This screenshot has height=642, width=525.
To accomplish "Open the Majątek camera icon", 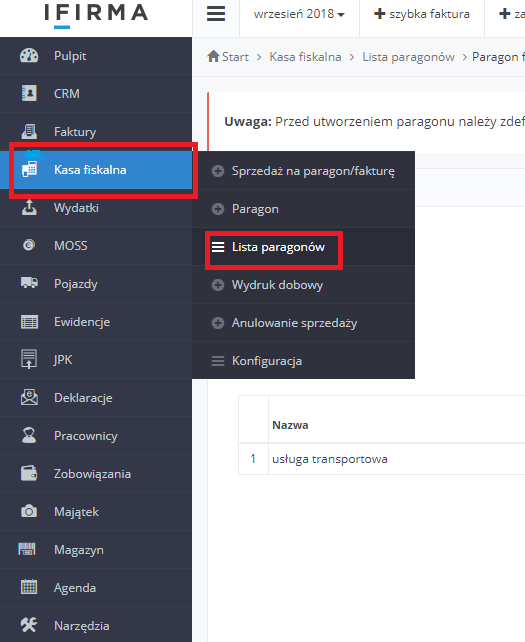I will (x=29, y=511).
